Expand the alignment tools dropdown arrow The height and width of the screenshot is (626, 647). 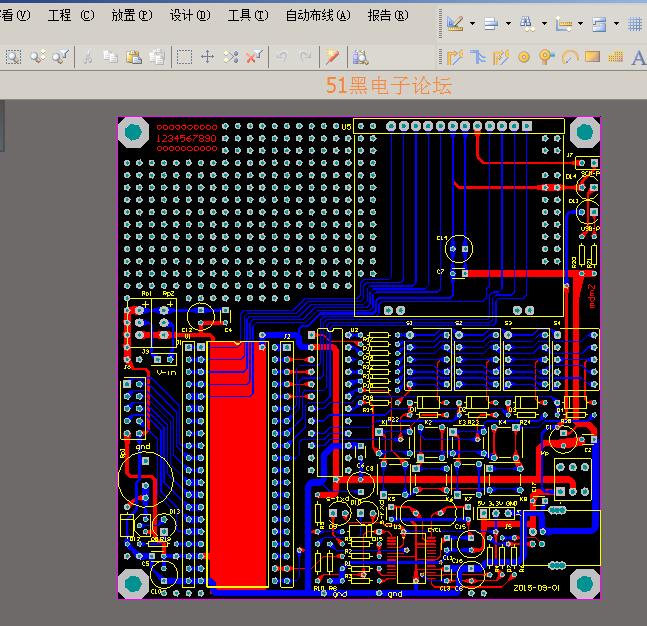(x=508, y=23)
